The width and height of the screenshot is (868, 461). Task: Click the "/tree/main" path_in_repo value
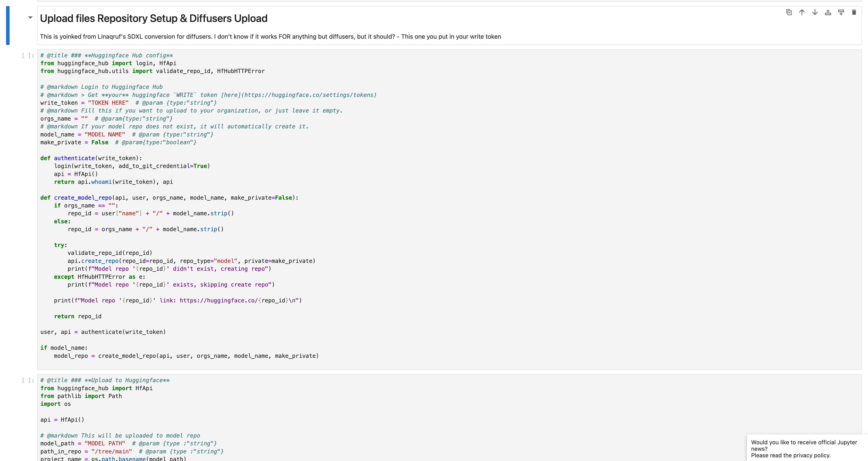(x=111, y=452)
